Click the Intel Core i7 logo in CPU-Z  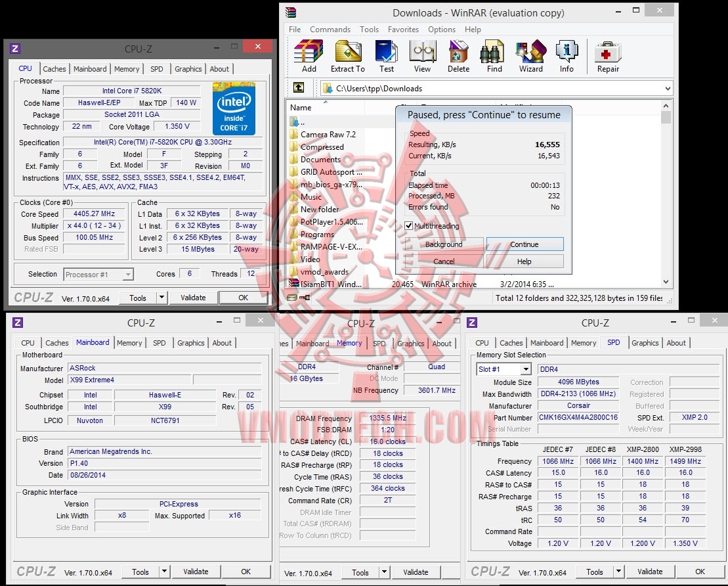[x=234, y=108]
